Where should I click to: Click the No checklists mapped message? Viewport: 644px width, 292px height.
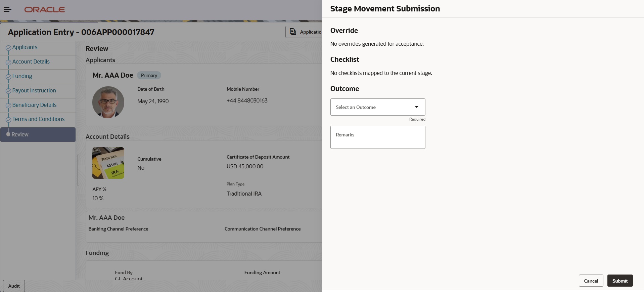(x=381, y=73)
